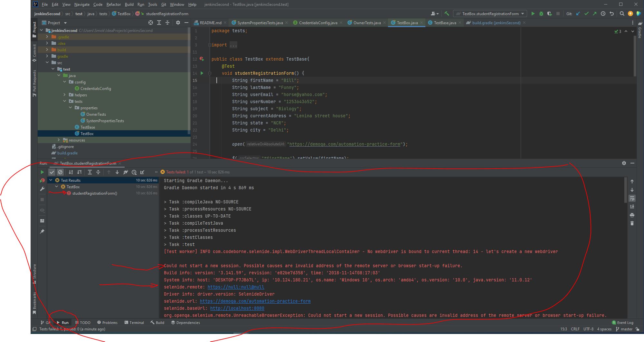Run with Coverage from the top toolbar
This screenshot has width=644, height=342.
[x=550, y=14]
